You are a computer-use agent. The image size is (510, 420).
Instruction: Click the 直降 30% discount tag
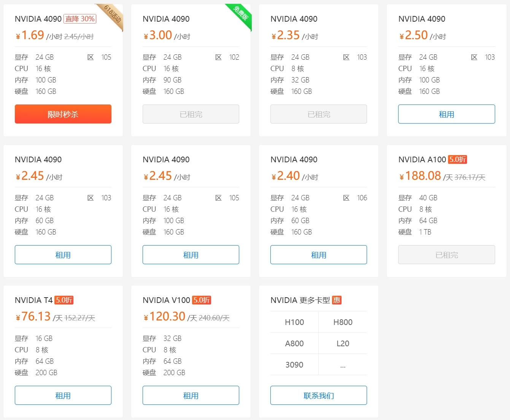[x=80, y=19]
